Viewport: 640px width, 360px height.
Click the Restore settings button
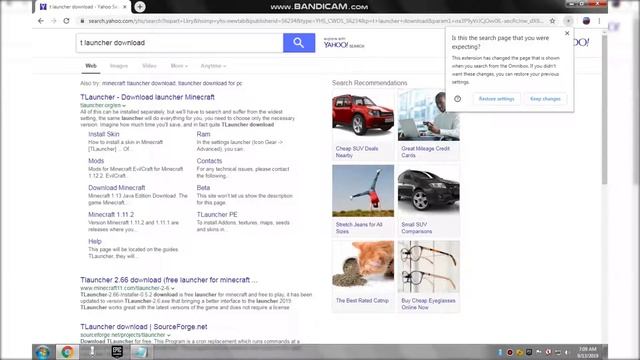tap(496, 99)
